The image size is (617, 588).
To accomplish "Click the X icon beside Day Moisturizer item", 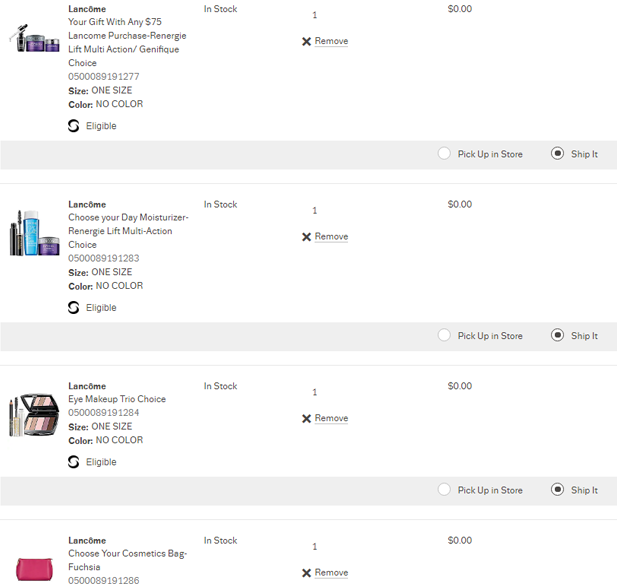I will pyautogui.click(x=306, y=237).
